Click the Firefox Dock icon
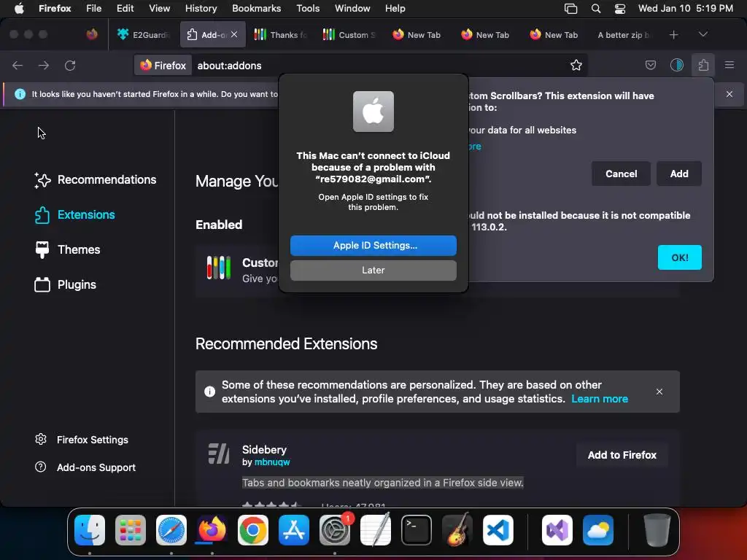747x560 pixels. [212, 530]
